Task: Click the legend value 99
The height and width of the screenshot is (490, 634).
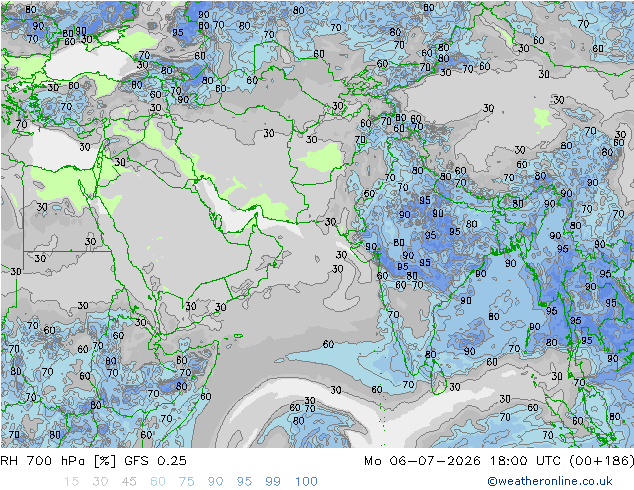Action: 273,482
